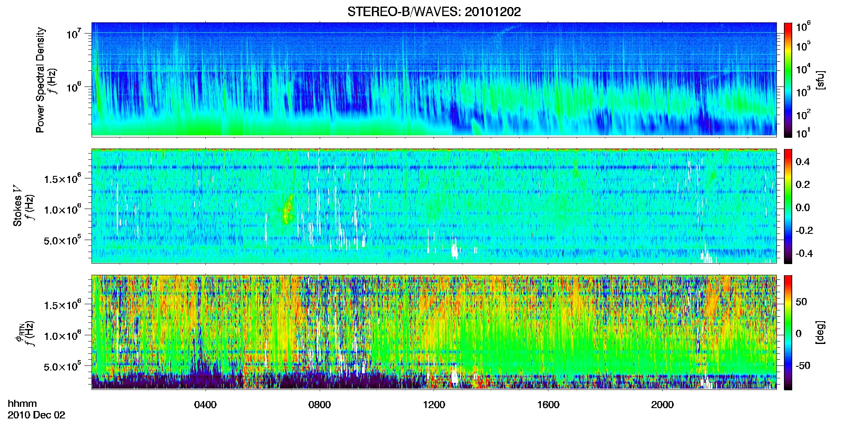Click the 1200 time tick label
Screen dimensions: 868x447
(x=434, y=405)
